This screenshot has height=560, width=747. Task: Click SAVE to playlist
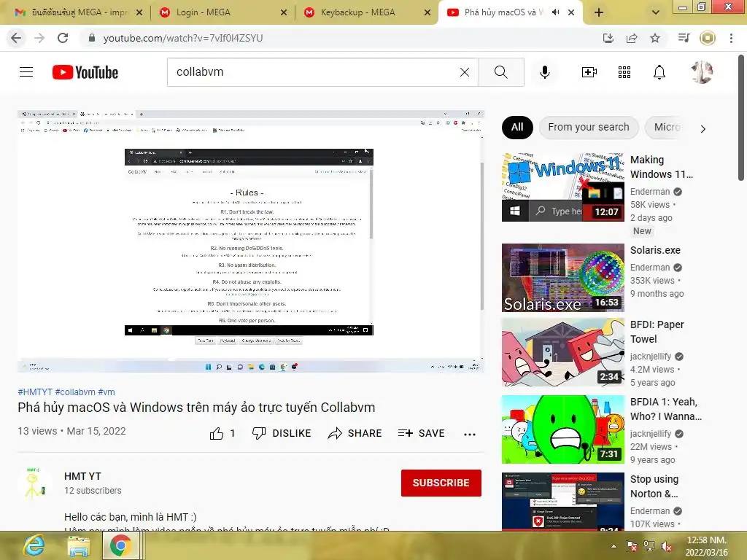tap(422, 433)
